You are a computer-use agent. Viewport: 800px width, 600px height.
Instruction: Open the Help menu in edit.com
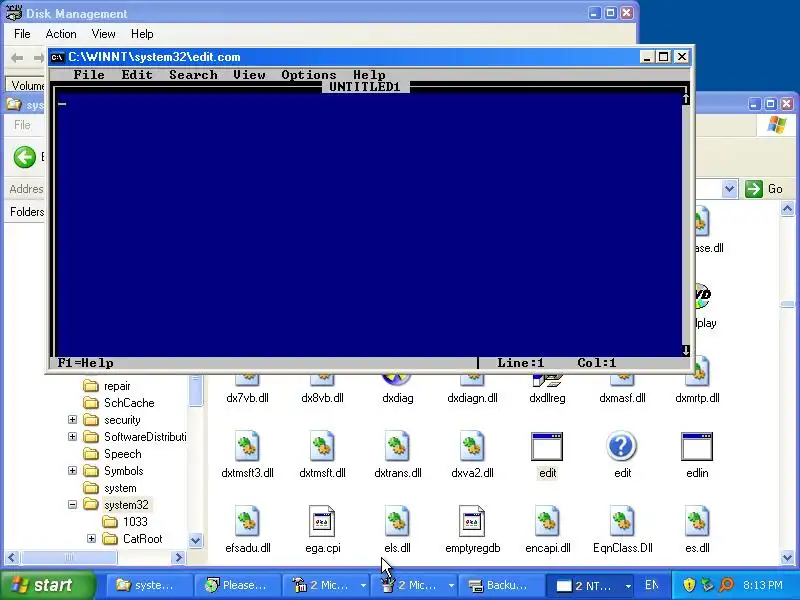(369, 74)
